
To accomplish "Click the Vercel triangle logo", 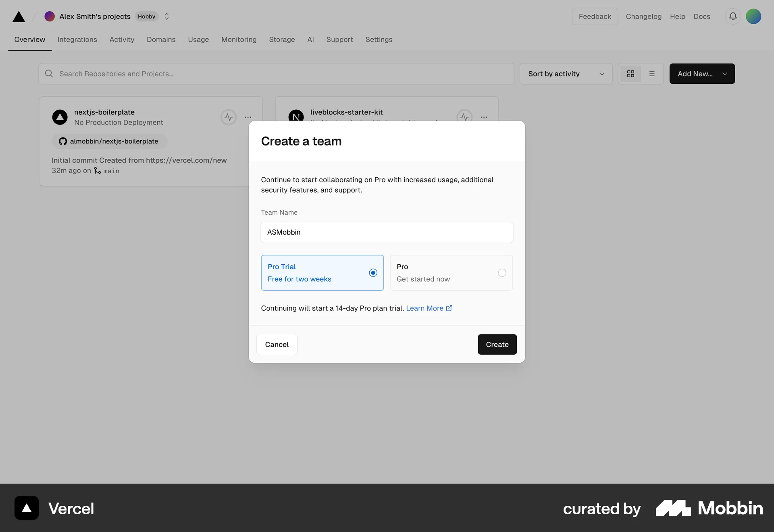I will pyautogui.click(x=19, y=17).
